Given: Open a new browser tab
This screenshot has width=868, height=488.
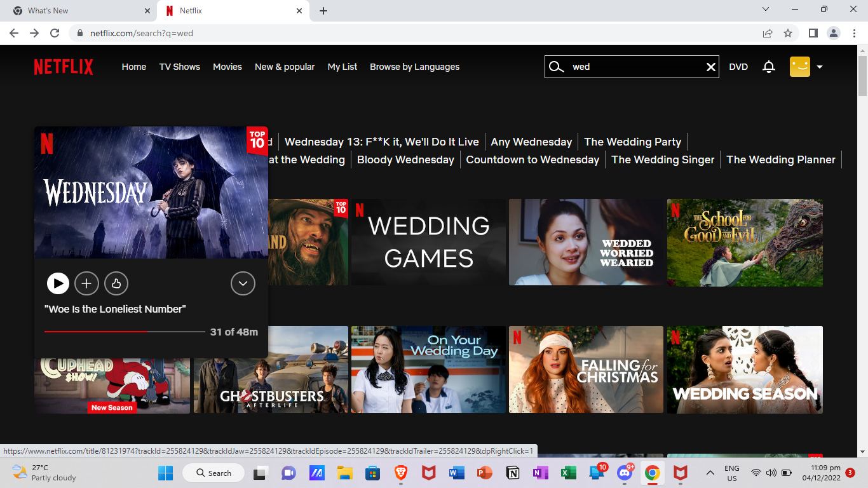Looking at the screenshot, I should [323, 11].
